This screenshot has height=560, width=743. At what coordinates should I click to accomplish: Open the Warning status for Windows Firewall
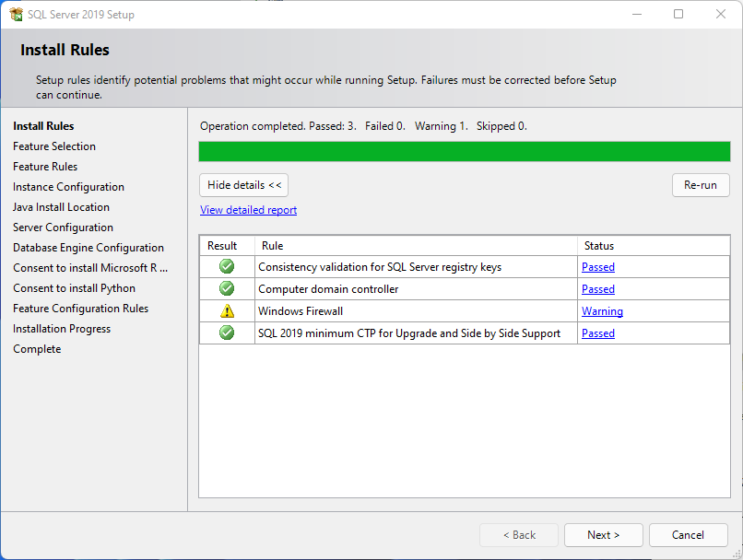(602, 311)
